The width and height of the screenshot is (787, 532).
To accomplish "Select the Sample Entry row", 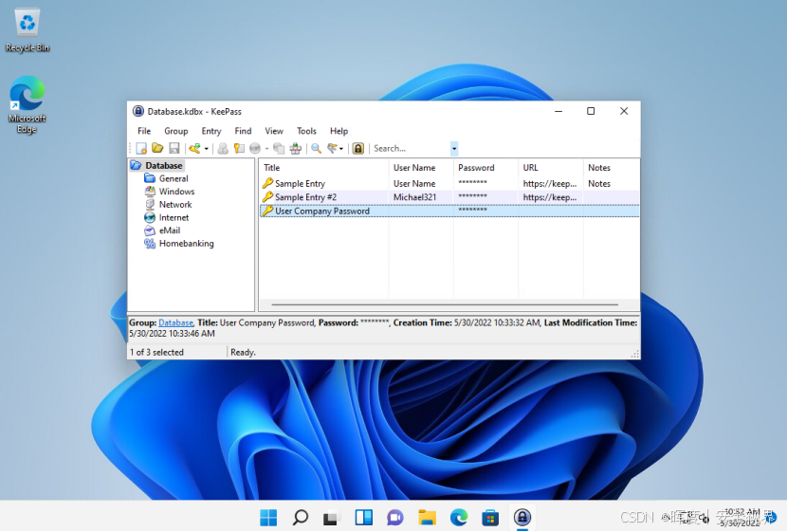I will 449,184.
